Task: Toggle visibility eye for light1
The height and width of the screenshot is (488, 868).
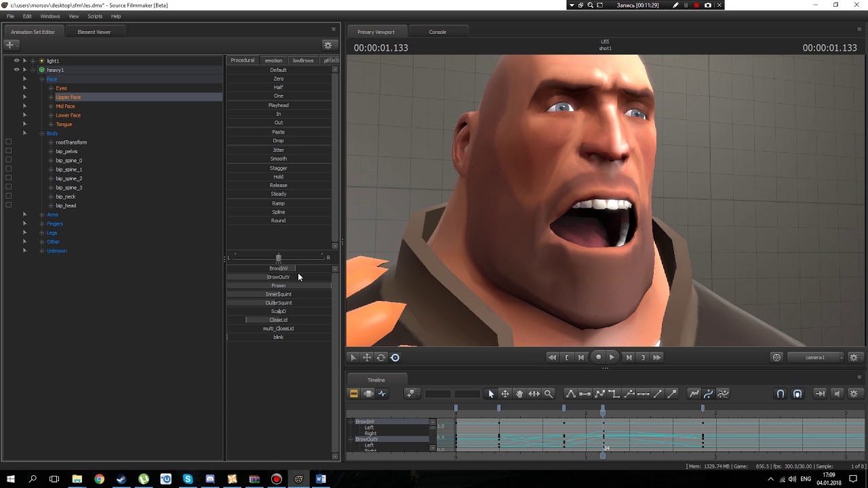Action: (16, 61)
